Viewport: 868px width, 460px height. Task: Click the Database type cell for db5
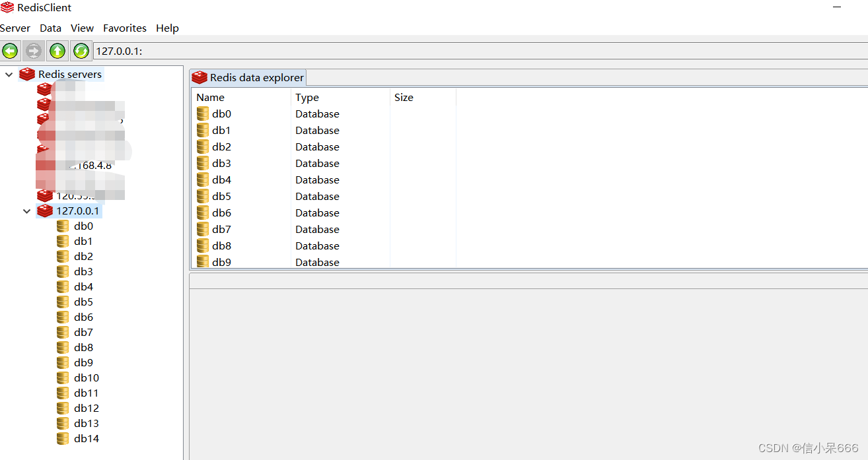click(x=317, y=197)
